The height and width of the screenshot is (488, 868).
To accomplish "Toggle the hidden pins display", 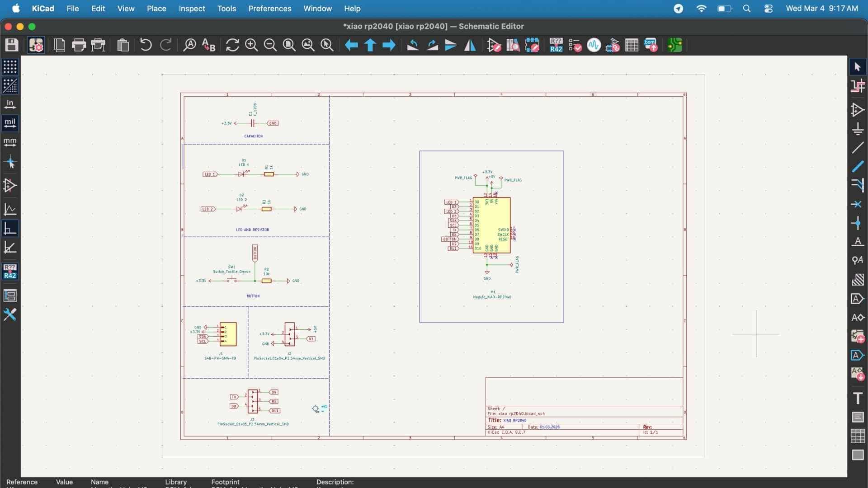I will pyautogui.click(x=10, y=185).
